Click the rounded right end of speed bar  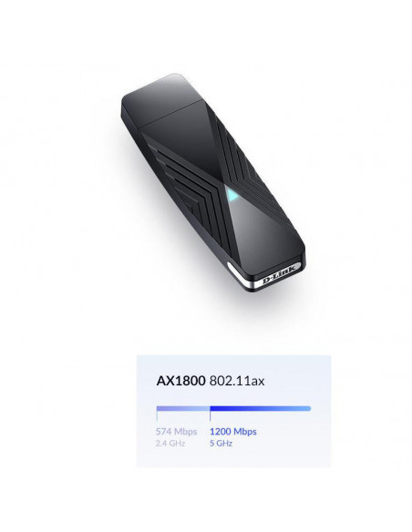pyautogui.click(x=308, y=408)
